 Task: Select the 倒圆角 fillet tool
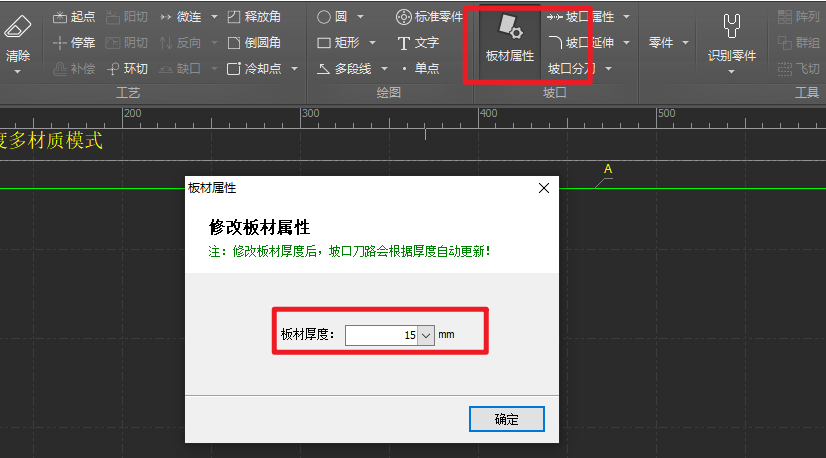(x=254, y=43)
